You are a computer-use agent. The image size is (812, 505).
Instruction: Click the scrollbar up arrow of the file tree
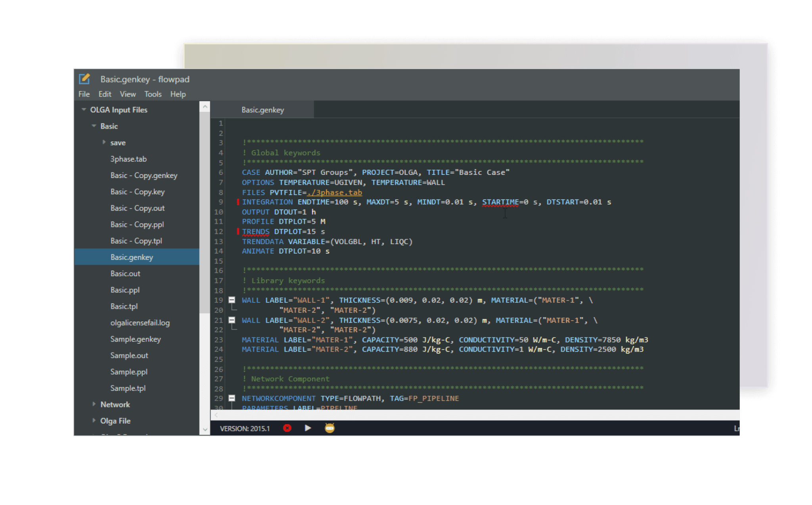click(205, 106)
